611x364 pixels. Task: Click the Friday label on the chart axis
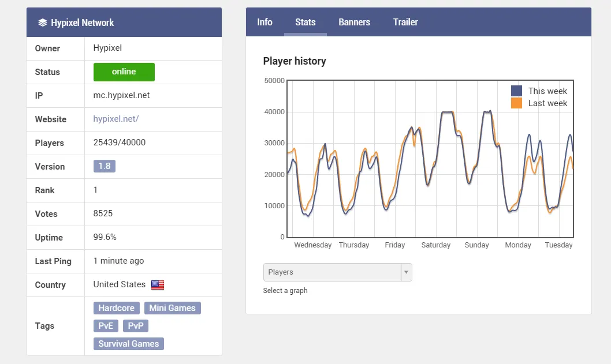[395, 245]
